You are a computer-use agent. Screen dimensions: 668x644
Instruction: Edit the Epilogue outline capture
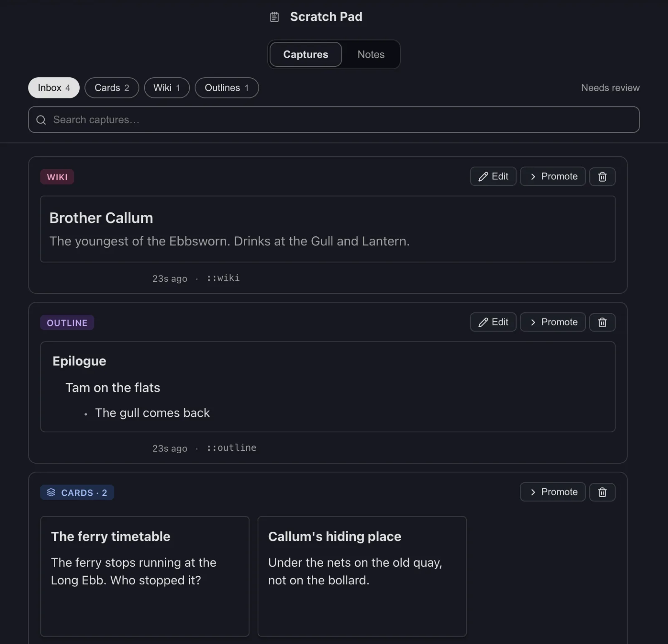click(493, 322)
